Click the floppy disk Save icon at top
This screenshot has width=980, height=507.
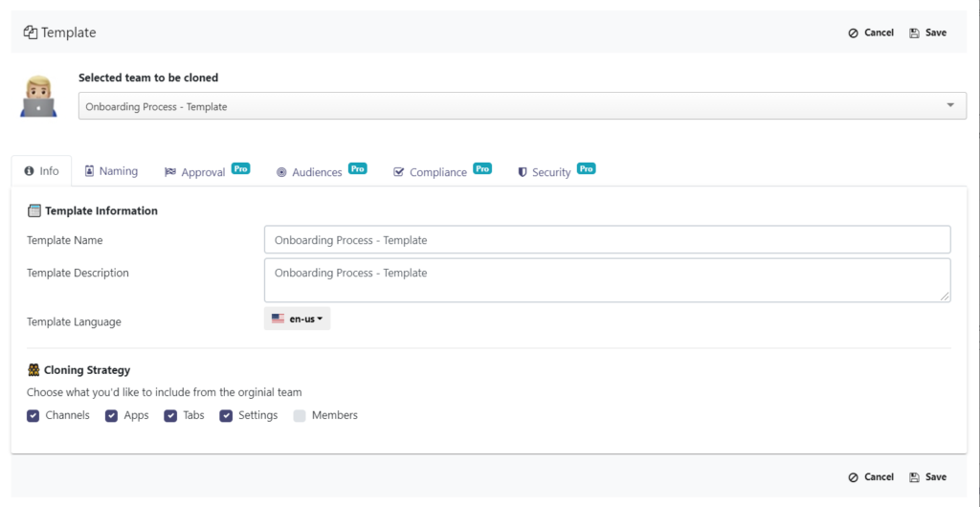point(914,33)
